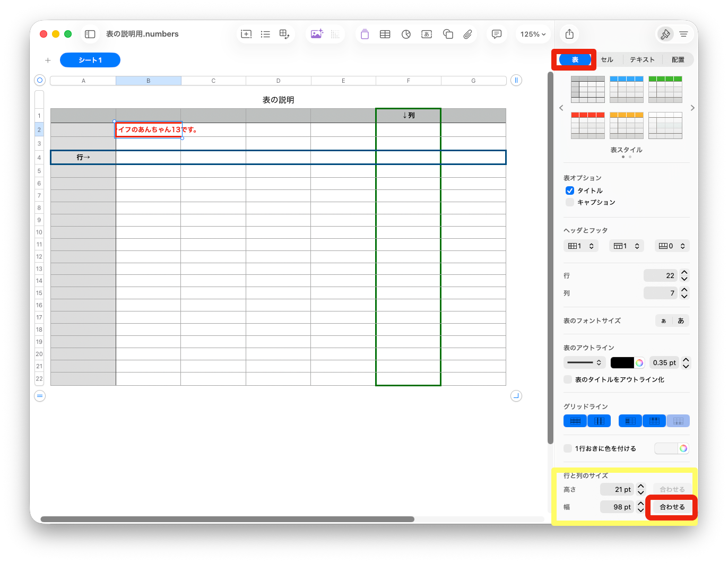The height and width of the screenshot is (563, 728).
Task: Toggle body row horizontal gridlines
Action: click(575, 421)
